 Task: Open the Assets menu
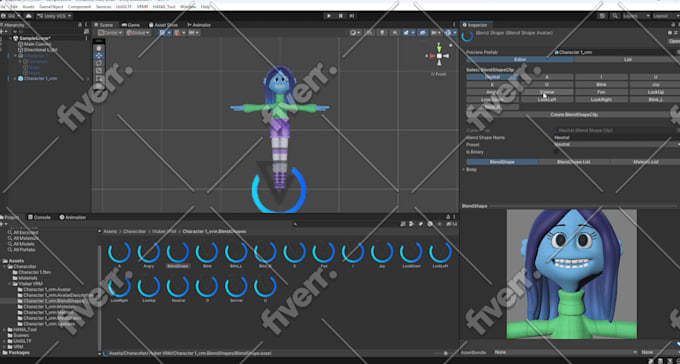point(29,7)
